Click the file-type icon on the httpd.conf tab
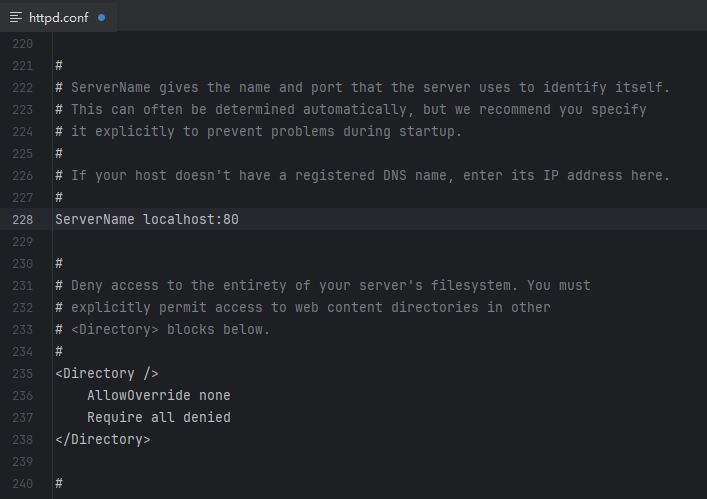 (16, 18)
